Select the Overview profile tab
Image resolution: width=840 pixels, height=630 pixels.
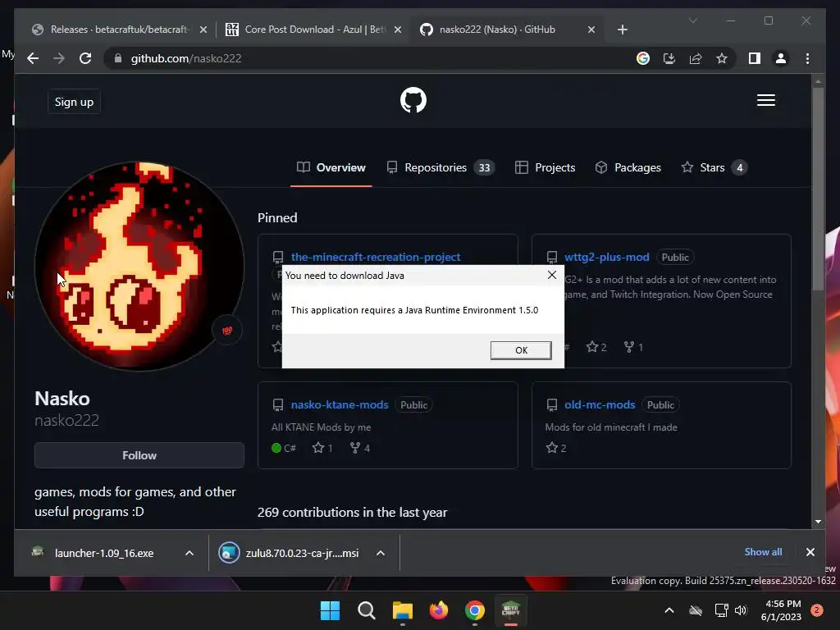(331, 167)
